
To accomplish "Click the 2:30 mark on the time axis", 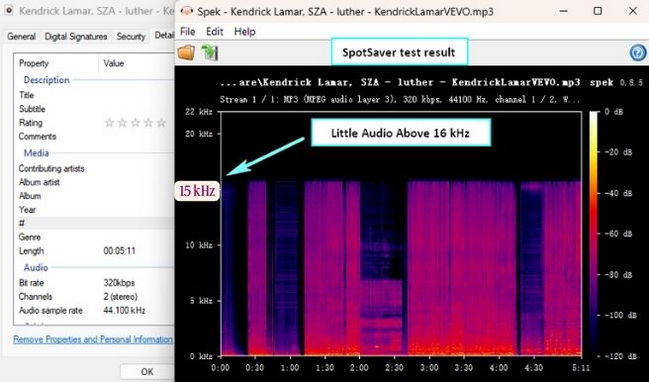I will pyautogui.click(x=394, y=368).
